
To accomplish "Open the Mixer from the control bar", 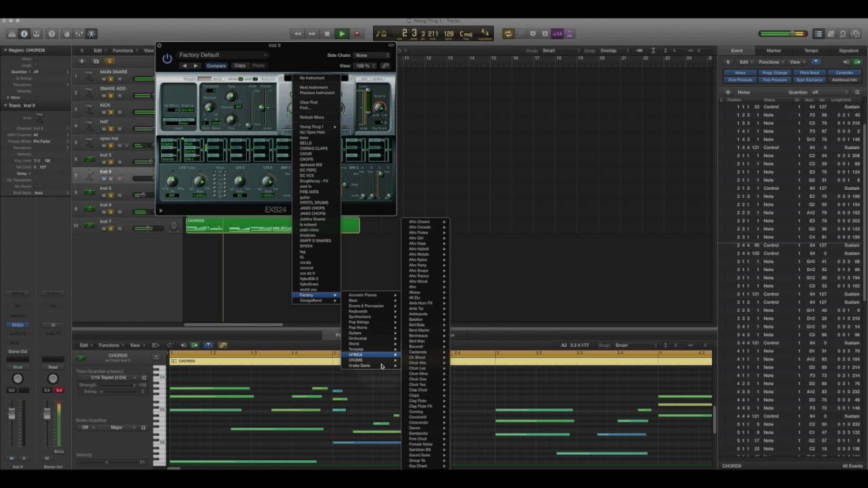I will (x=79, y=34).
